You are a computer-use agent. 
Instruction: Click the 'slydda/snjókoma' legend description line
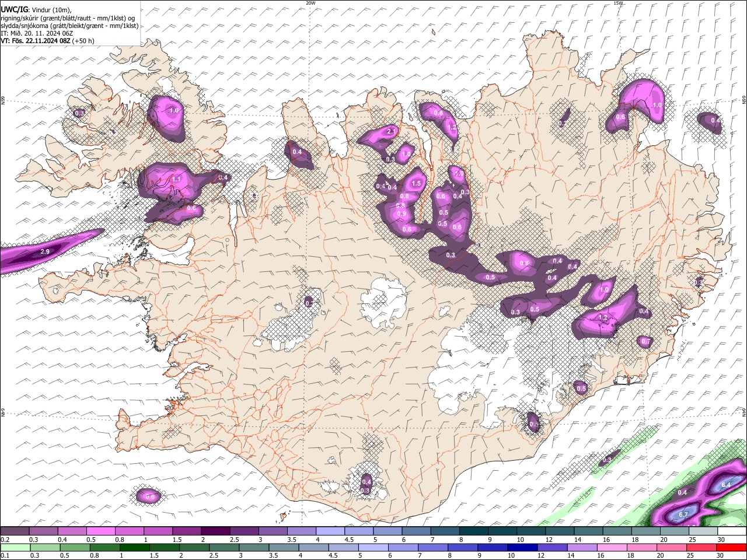pos(69,26)
